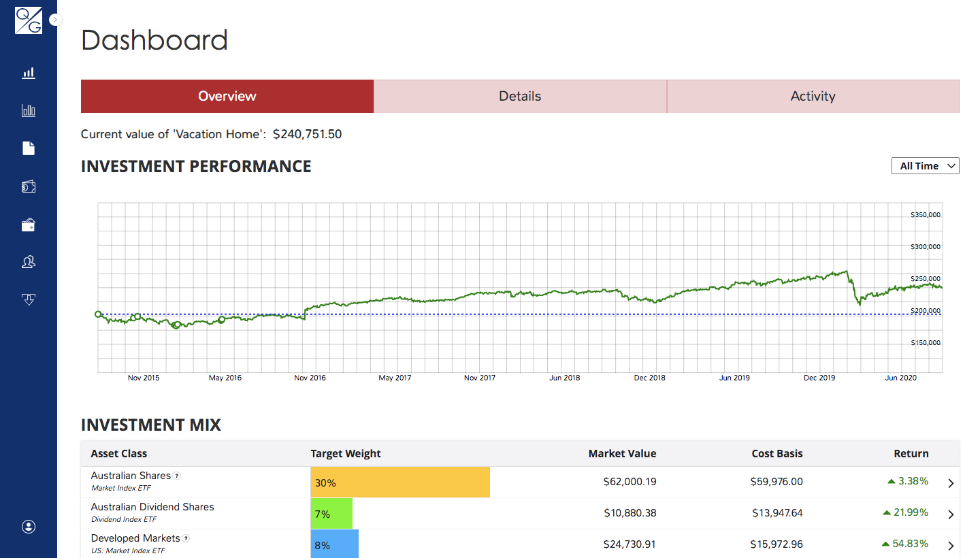Expand the sidebar with the chevron toggle

[x=56, y=20]
